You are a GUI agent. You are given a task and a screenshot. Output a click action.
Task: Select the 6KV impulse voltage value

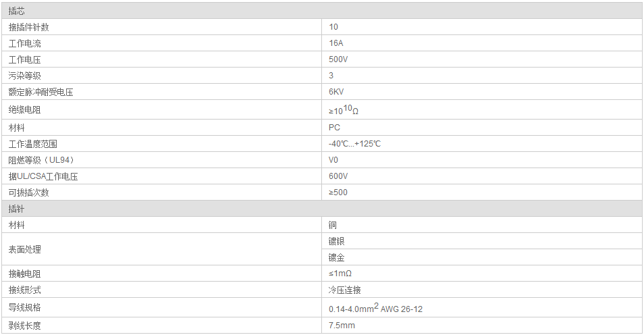336,92
